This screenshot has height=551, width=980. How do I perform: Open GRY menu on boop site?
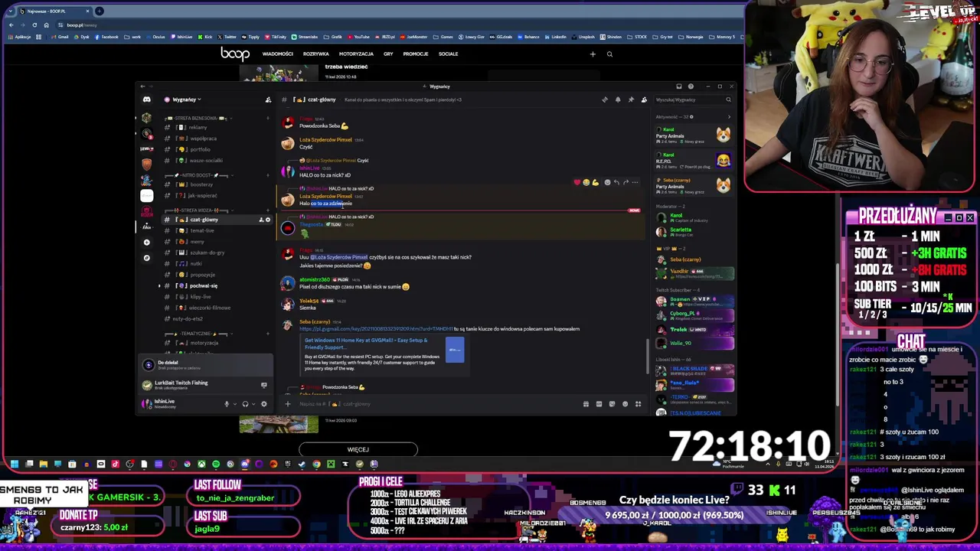[388, 54]
